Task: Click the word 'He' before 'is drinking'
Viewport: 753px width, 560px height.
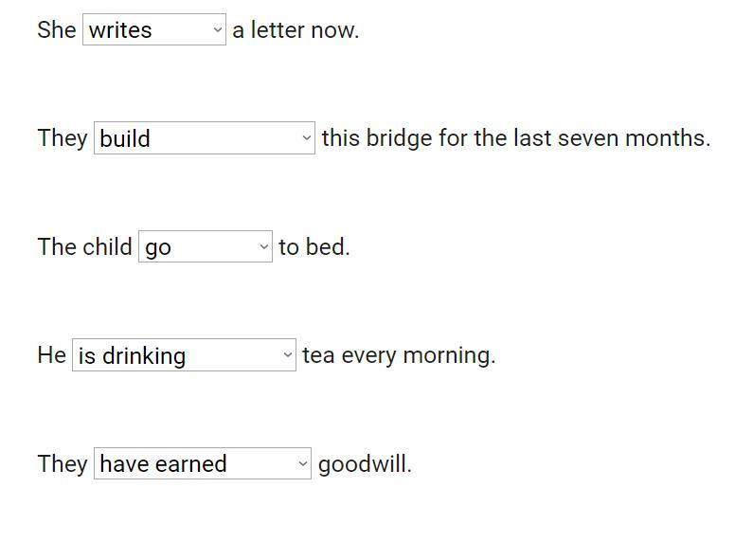Action: click(51, 355)
